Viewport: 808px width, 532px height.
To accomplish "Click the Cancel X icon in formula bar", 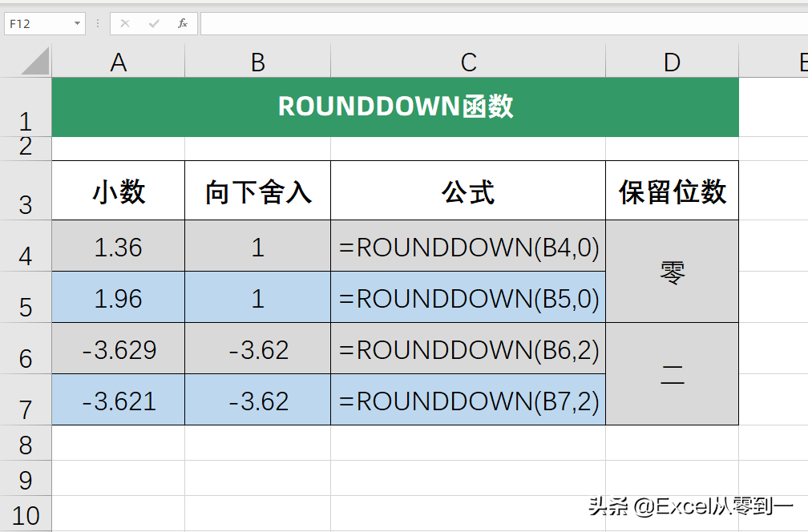I will click(125, 23).
